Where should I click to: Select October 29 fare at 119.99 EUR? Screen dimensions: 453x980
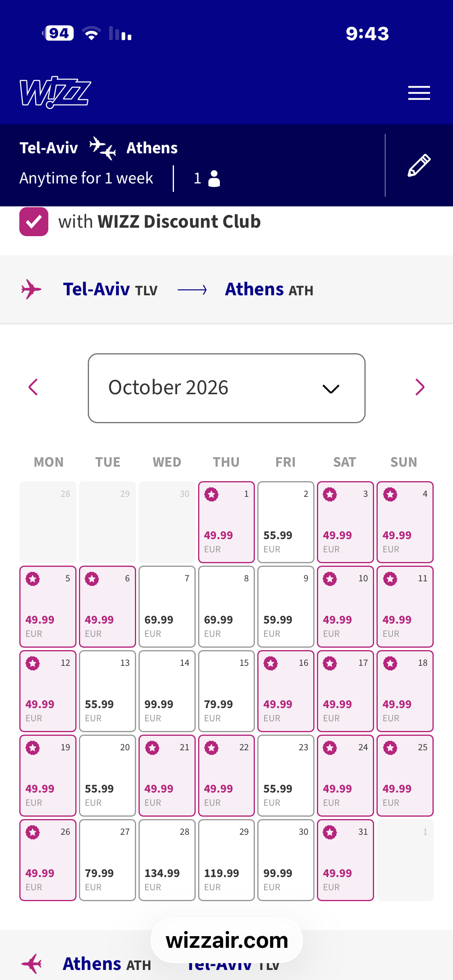(227, 860)
